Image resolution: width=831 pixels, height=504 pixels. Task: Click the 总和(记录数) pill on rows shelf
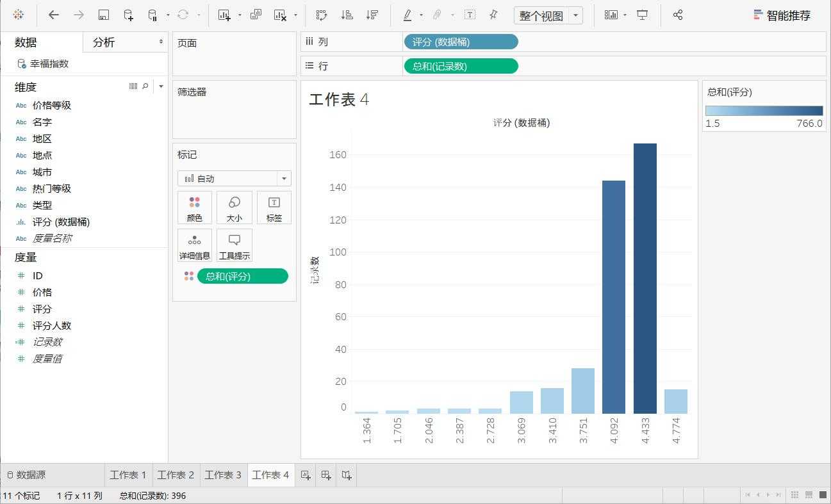(461, 66)
